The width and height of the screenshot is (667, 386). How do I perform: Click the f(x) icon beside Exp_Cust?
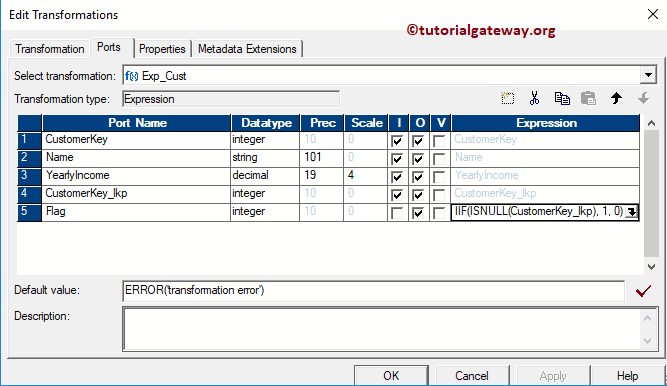(131, 76)
